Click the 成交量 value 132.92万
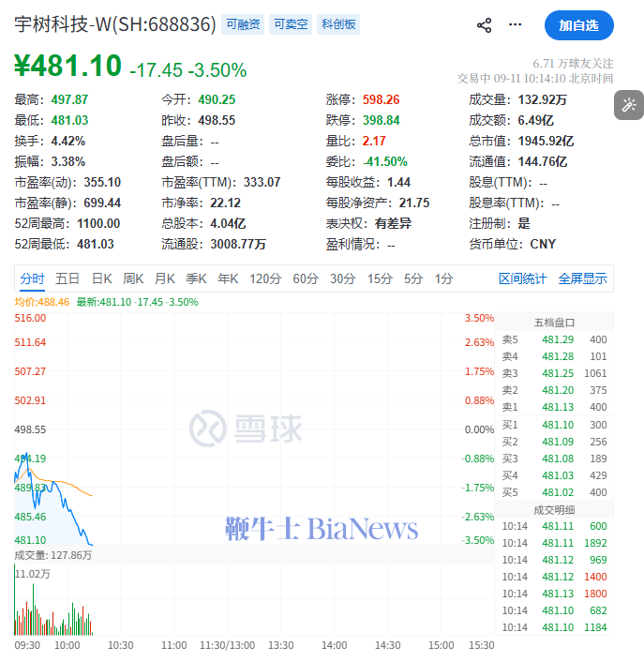The height and width of the screenshot is (662, 644). 543,99
